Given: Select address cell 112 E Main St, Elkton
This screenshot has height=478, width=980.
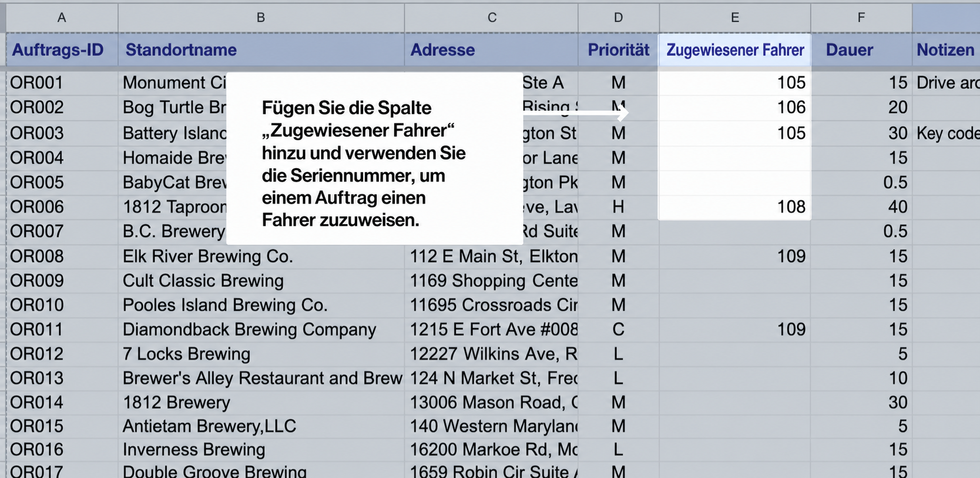Looking at the screenshot, I should tap(492, 256).
